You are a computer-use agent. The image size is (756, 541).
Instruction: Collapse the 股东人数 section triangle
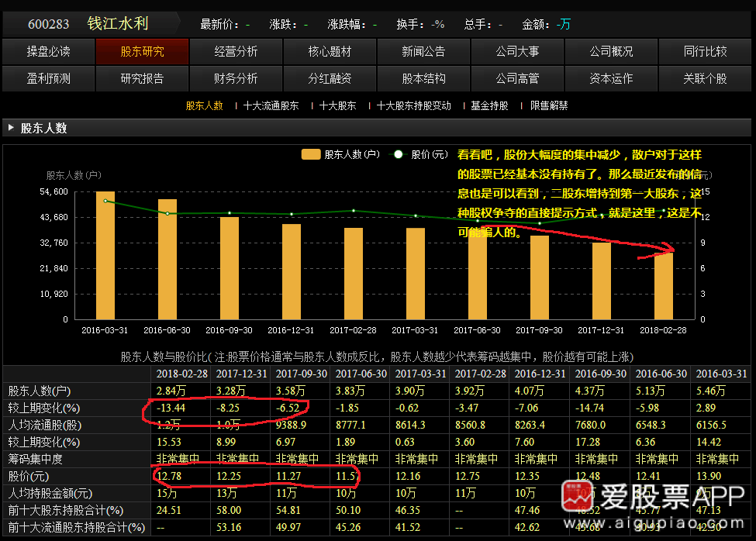coord(11,128)
